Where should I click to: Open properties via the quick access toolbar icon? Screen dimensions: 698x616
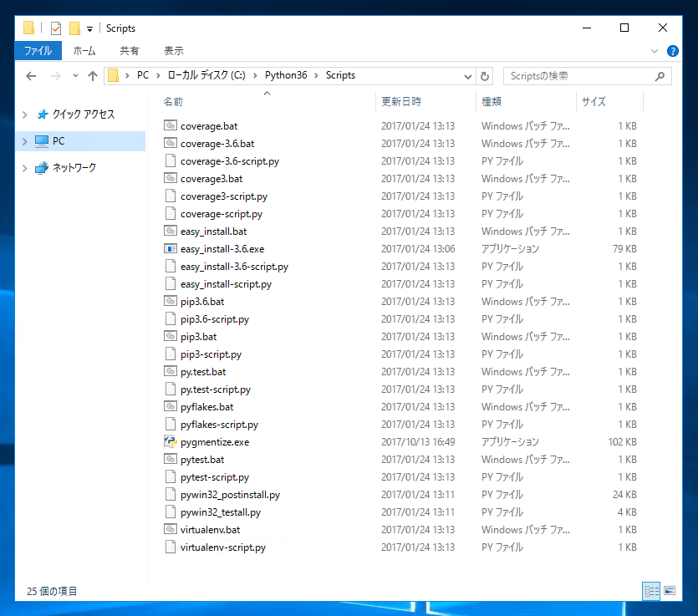coord(55,28)
